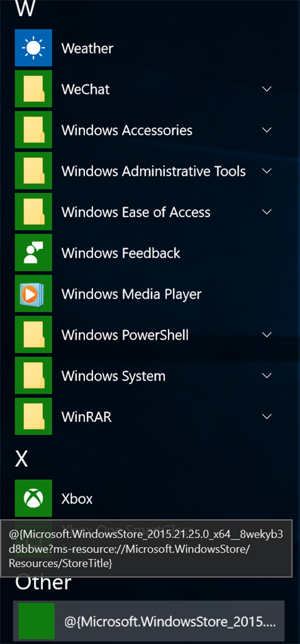This screenshot has height=644, width=300.
Task: Open the @{Microsoft.WindowsStore_2015 entry
Action: click(x=149, y=621)
